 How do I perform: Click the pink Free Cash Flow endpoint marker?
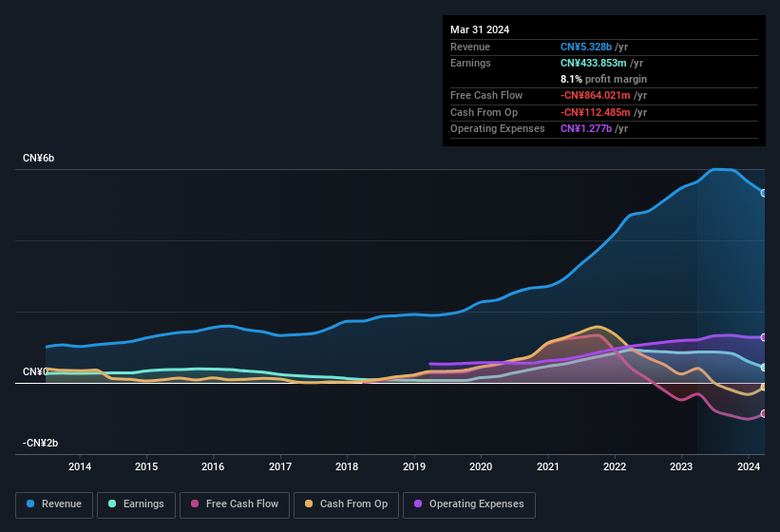(x=764, y=414)
